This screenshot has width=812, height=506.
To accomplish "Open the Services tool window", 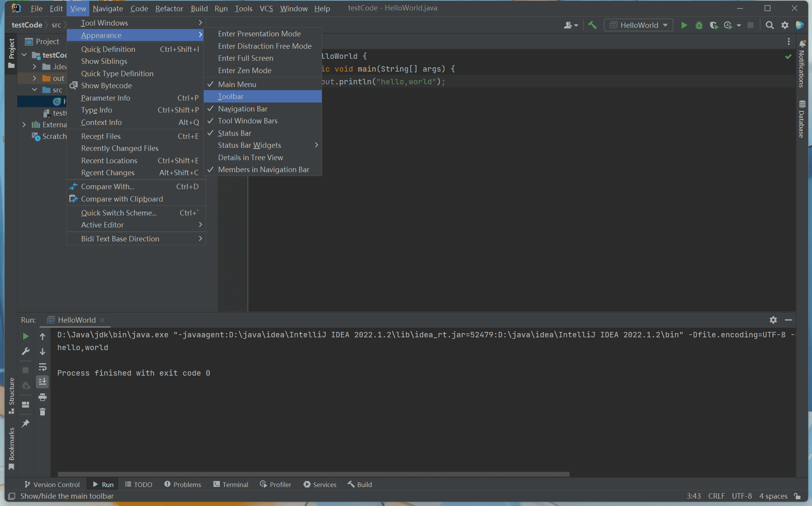I will click(320, 484).
